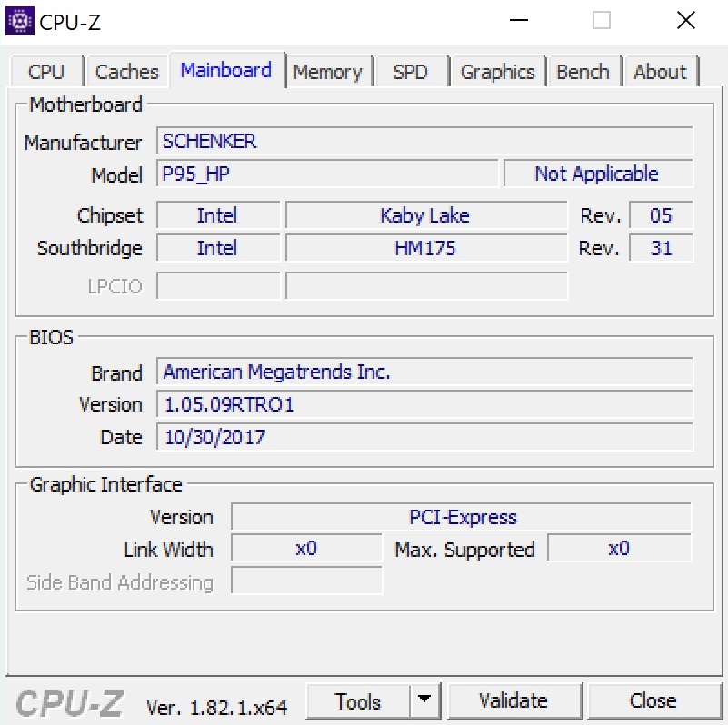Click the Kaby Lake chipset field
728x725 pixels.
pos(426,215)
